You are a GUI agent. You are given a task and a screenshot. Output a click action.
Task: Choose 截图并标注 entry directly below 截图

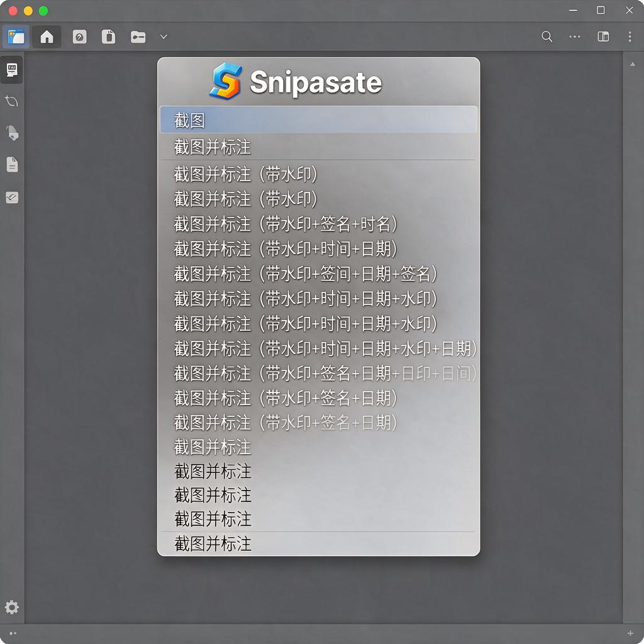(x=318, y=147)
